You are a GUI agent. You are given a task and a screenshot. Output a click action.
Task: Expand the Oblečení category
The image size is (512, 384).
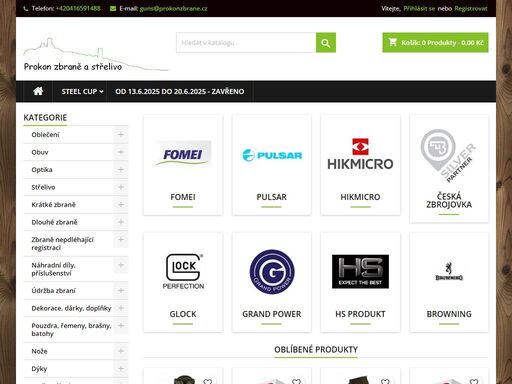pyautogui.click(x=121, y=135)
